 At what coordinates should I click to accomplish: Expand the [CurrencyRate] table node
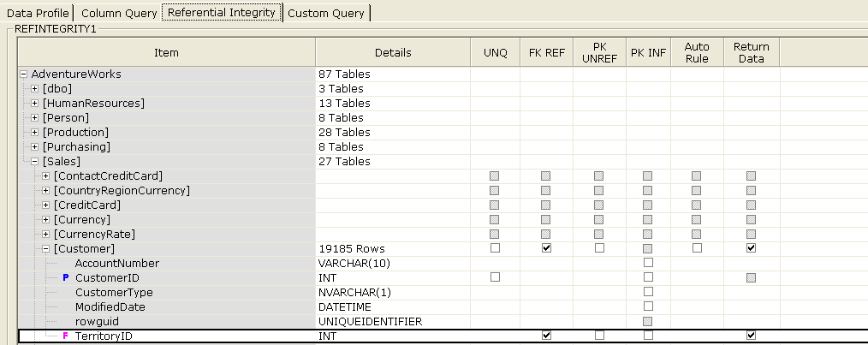tap(46, 234)
